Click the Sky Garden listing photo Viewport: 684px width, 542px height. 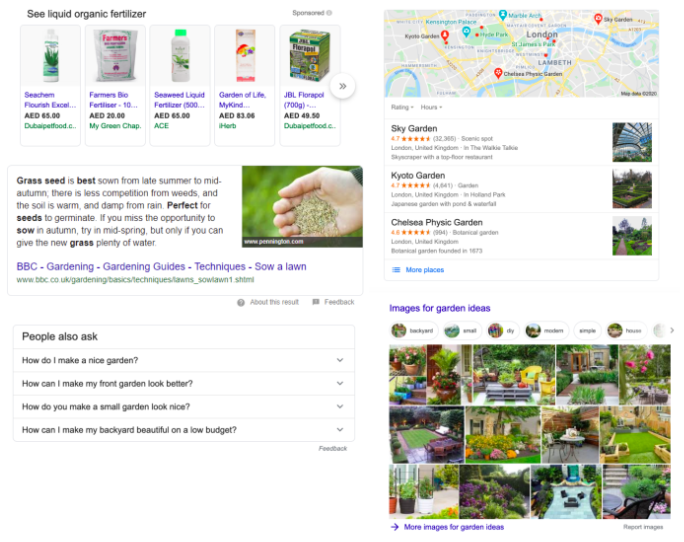point(632,142)
